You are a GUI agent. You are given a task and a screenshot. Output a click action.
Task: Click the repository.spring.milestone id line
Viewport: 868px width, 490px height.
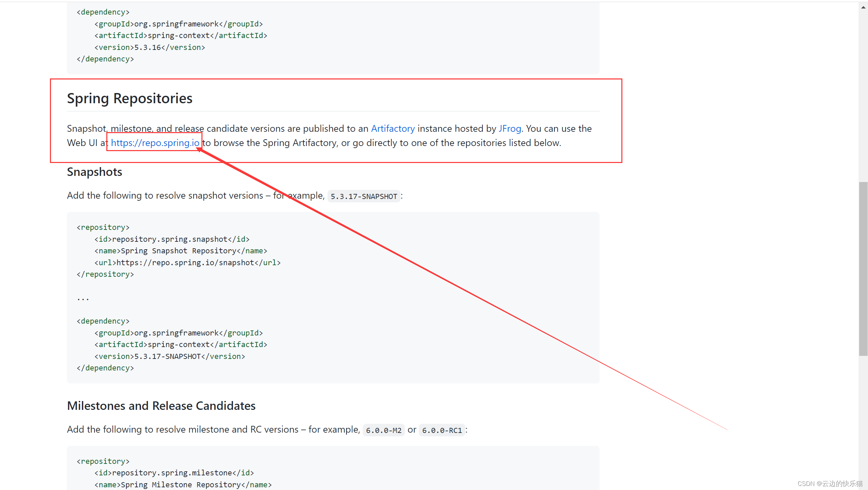pyautogui.click(x=174, y=473)
